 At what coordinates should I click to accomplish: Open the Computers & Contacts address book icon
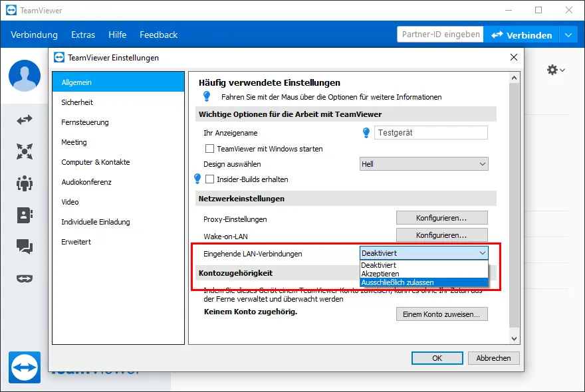tap(25, 215)
